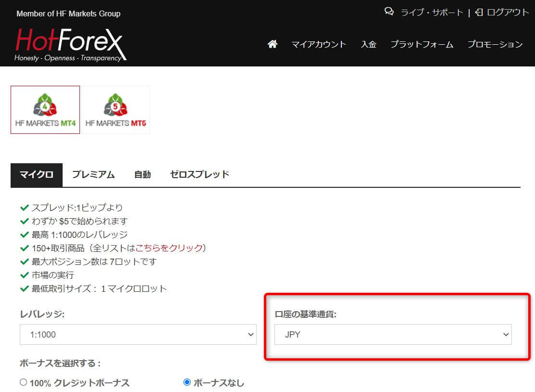Click the text '市場の実行'
The height and width of the screenshot is (392, 535).
[x=53, y=275]
